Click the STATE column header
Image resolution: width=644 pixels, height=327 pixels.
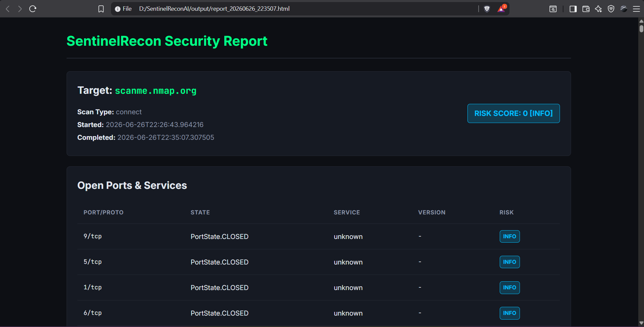tap(200, 212)
